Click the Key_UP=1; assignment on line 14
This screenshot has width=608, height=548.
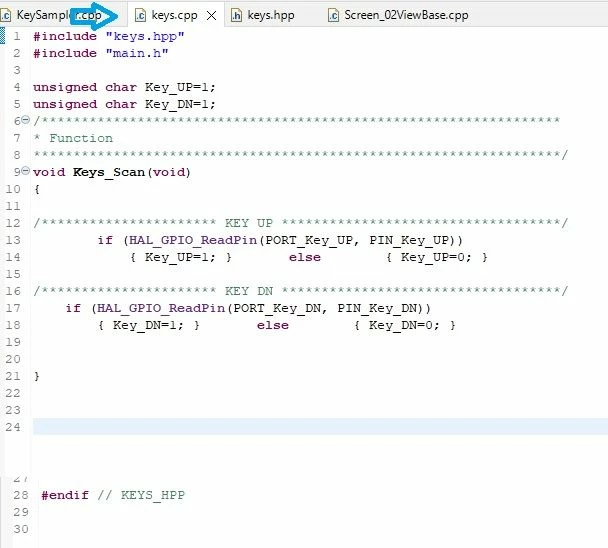point(180,257)
